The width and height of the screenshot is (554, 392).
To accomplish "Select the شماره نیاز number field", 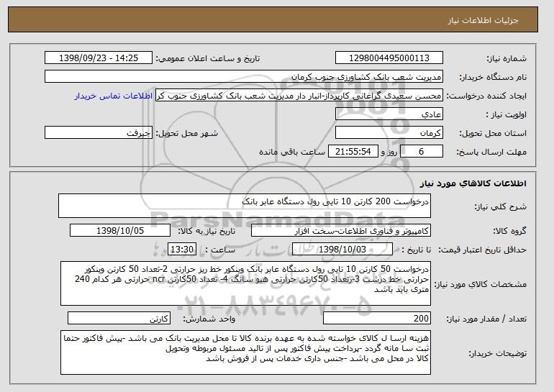I will pos(389,58).
